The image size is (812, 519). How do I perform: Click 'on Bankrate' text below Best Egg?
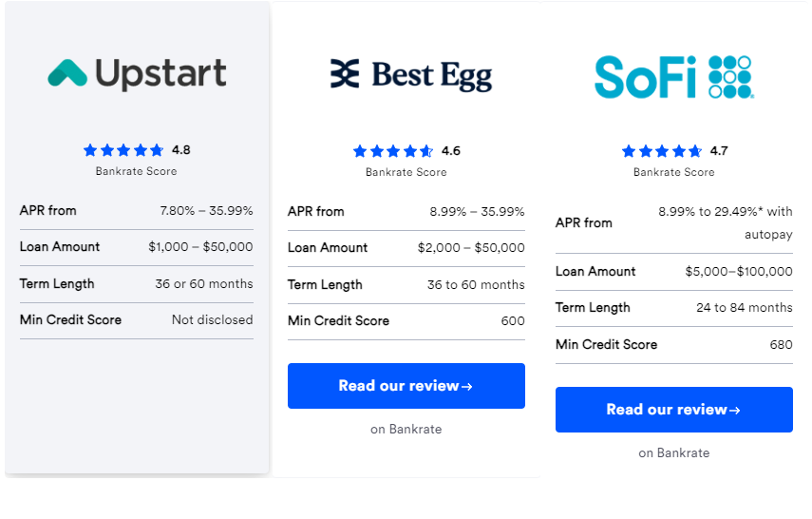point(406,430)
